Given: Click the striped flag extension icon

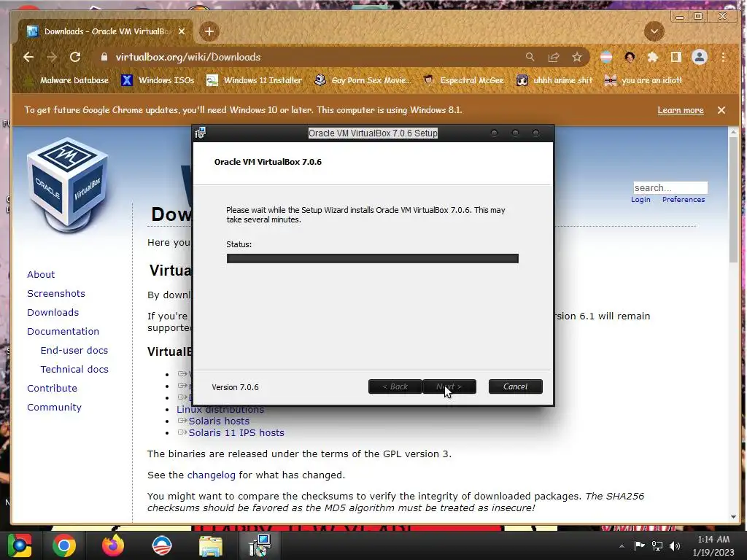Looking at the screenshot, I should 606,57.
